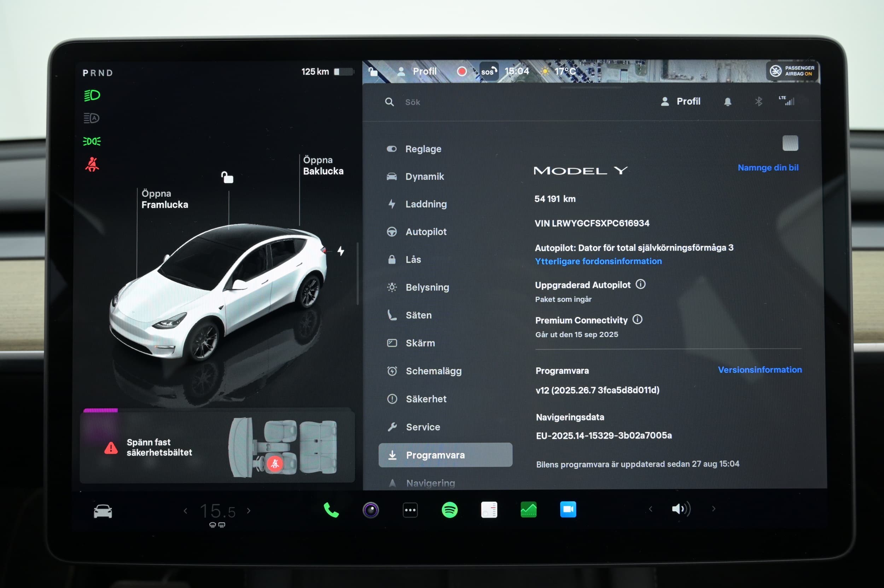Screen dimensions: 884x588
Task: Tap the LTE signal strength icon
Action: tap(786, 100)
